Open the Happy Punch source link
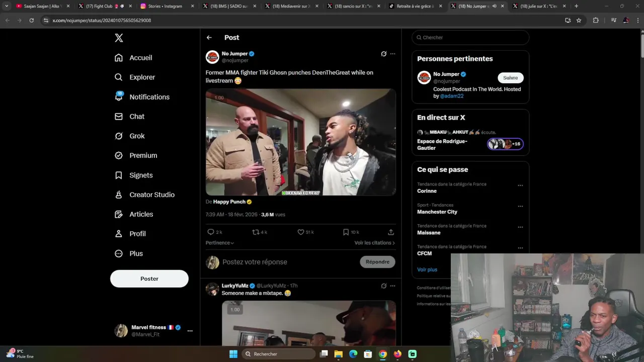This screenshot has height=362, width=644. (x=229, y=202)
